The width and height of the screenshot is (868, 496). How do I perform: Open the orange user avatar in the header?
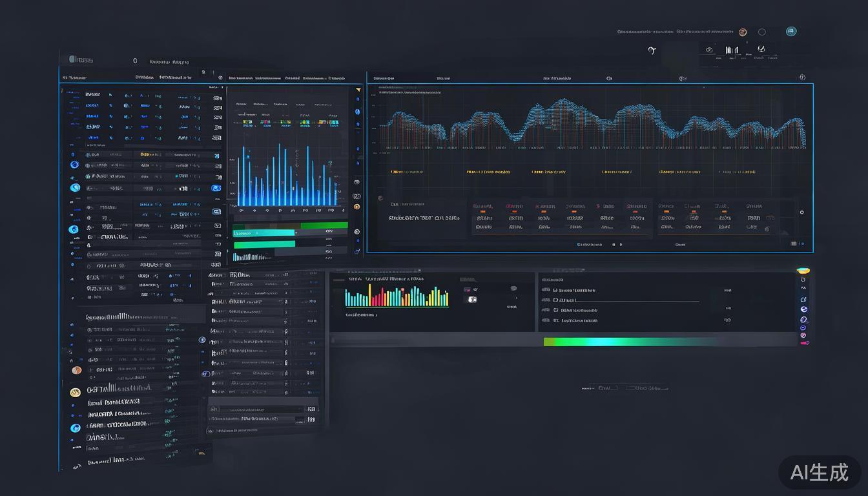click(743, 32)
